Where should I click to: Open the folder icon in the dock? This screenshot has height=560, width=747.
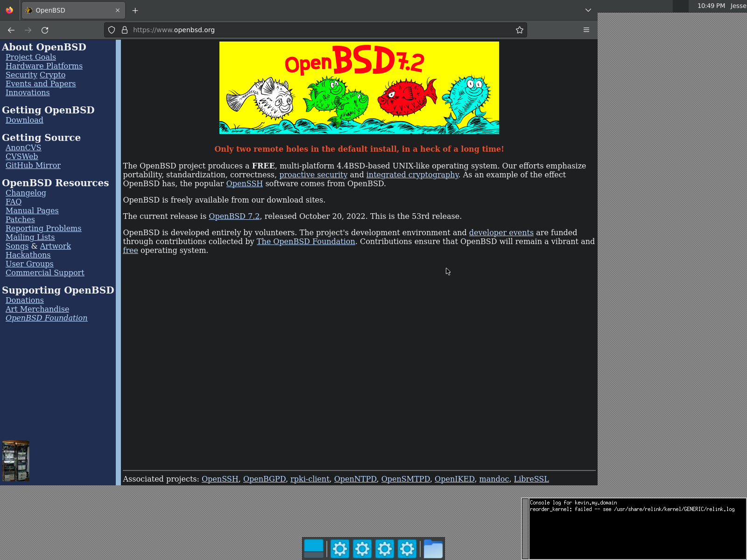(x=433, y=549)
